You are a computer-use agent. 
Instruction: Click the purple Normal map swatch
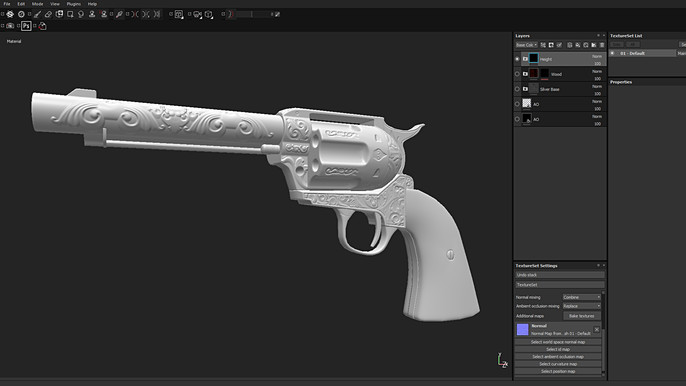(522, 330)
